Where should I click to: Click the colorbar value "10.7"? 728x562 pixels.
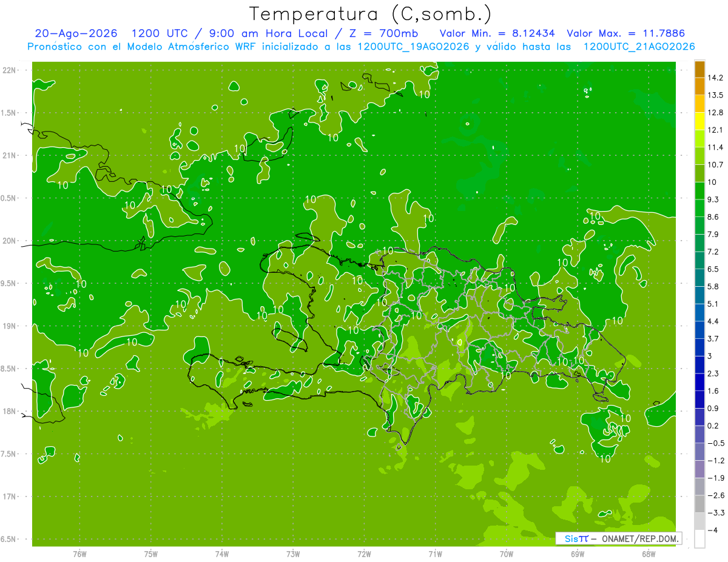(x=715, y=164)
